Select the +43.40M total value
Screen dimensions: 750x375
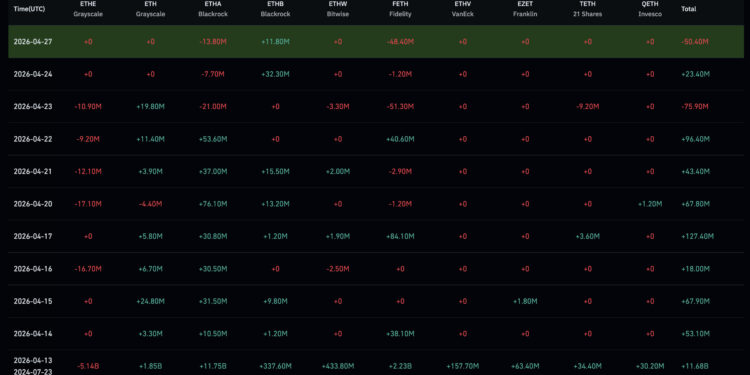tap(695, 171)
